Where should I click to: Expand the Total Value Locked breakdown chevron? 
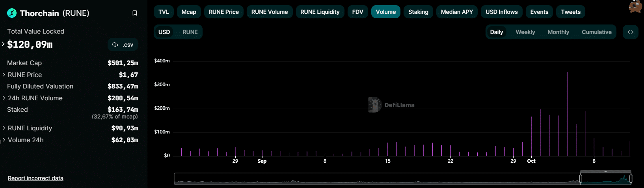tap(3, 44)
